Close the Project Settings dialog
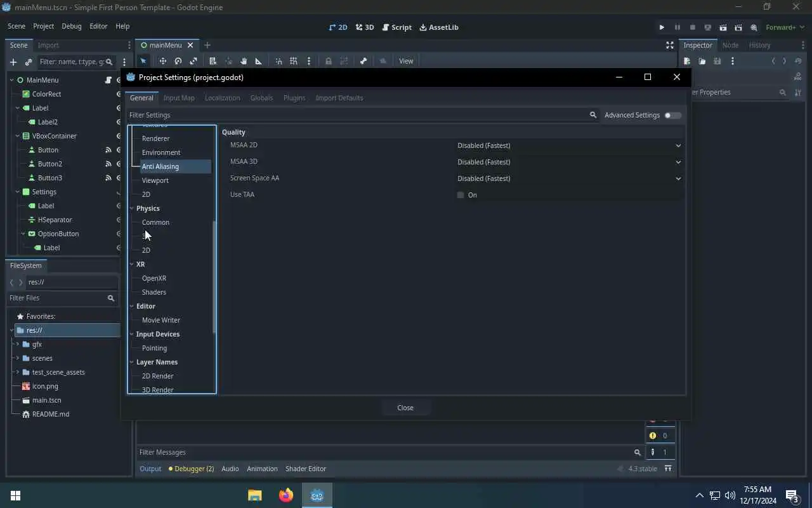This screenshot has height=508, width=812. (405, 408)
